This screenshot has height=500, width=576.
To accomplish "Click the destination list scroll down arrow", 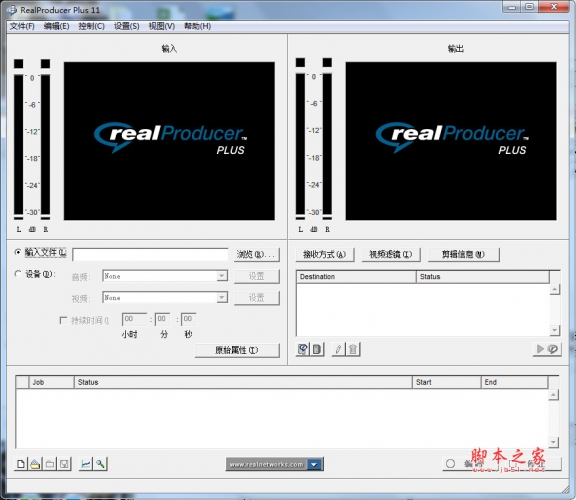I will click(x=555, y=330).
